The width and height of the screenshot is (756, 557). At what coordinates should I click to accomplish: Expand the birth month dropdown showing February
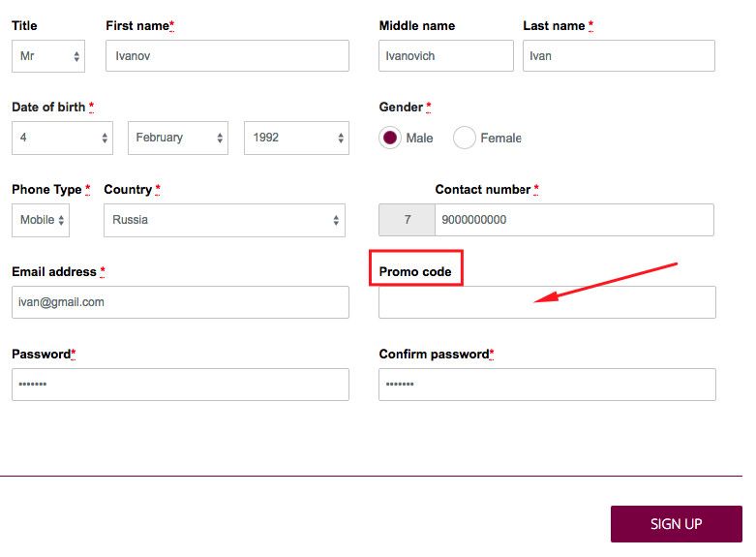point(178,138)
